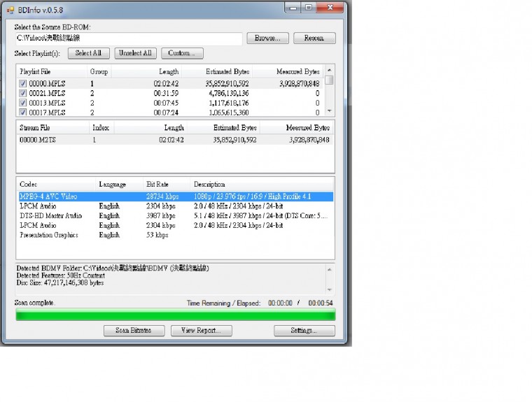This screenshot has width=532, height=402.
Task: Click the playlist Measured Bytes column header
Action: click(288, 71)
